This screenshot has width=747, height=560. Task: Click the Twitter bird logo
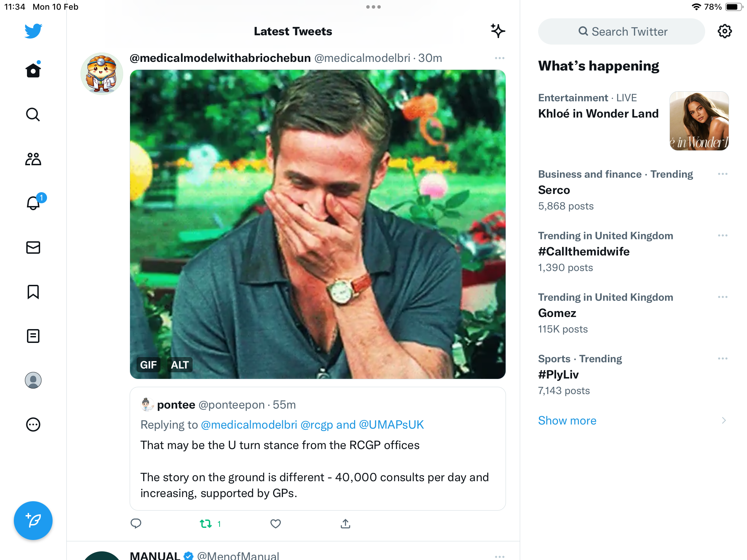33,31
